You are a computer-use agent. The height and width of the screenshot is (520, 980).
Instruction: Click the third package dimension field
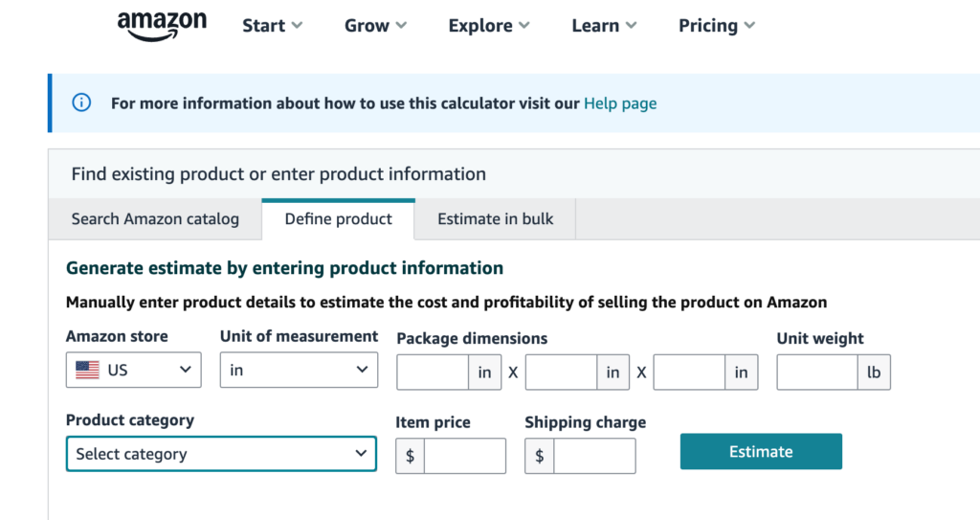coord(689,373)
